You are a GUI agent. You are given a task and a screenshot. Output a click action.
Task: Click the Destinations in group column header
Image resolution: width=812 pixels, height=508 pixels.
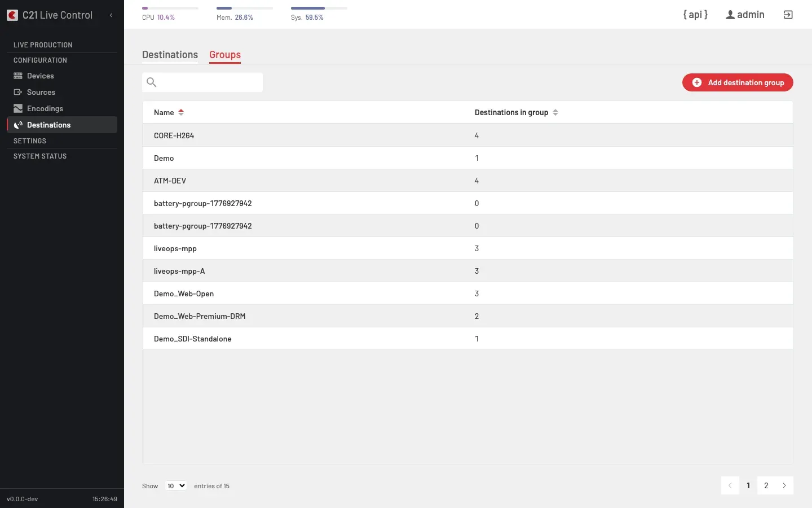click(511, 112)
